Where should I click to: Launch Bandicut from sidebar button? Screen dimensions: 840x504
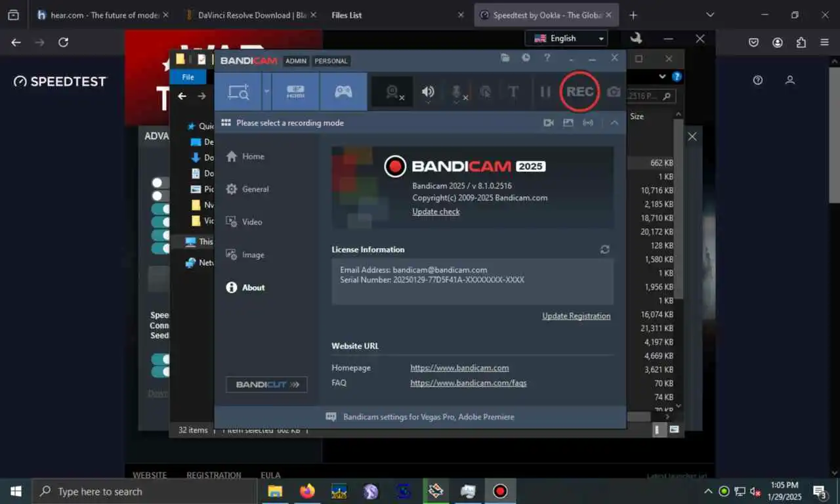(266, 385)
